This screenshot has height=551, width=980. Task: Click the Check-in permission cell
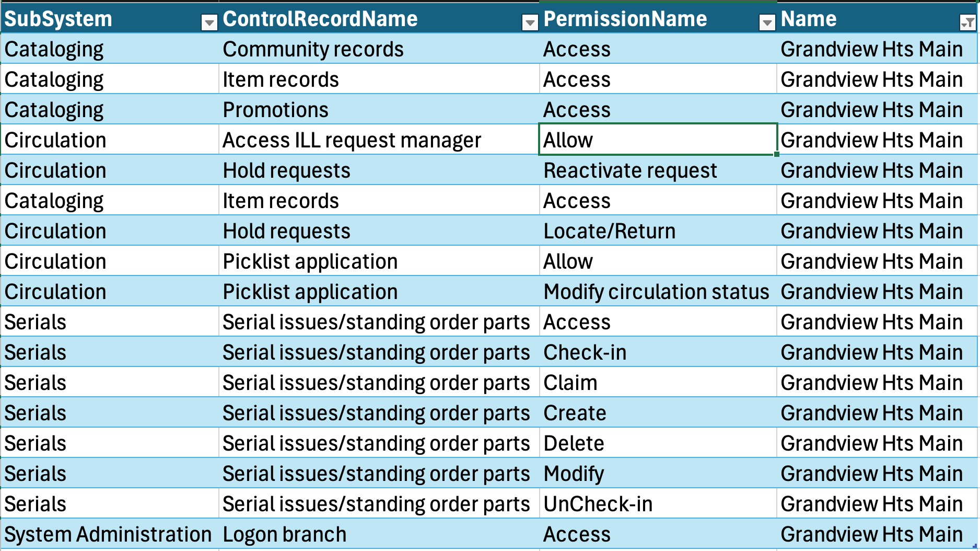658,352
